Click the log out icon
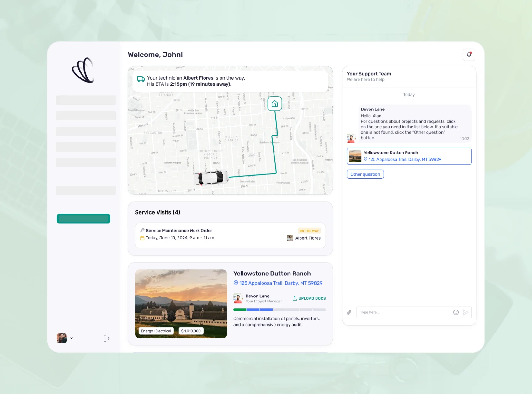The width and height of the screenshot is (532, 394). coord(107,338)
